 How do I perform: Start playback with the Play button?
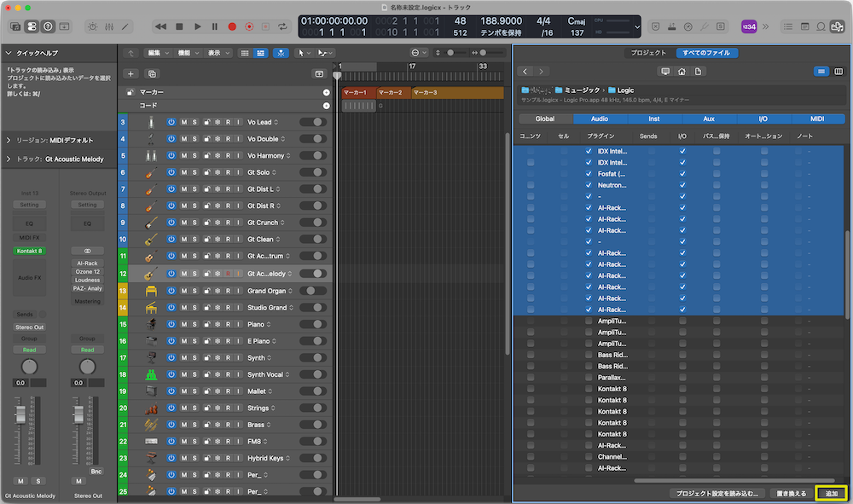pos(198,26)
